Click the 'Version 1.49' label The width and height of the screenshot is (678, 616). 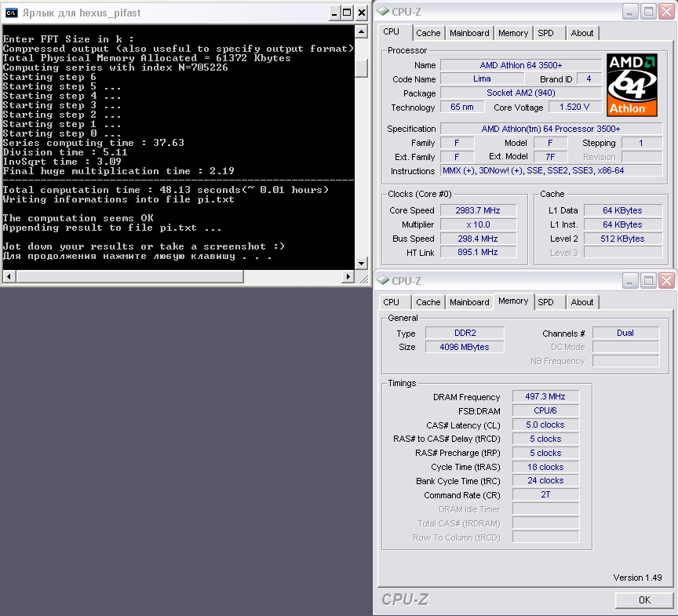(x=637, y=578)
